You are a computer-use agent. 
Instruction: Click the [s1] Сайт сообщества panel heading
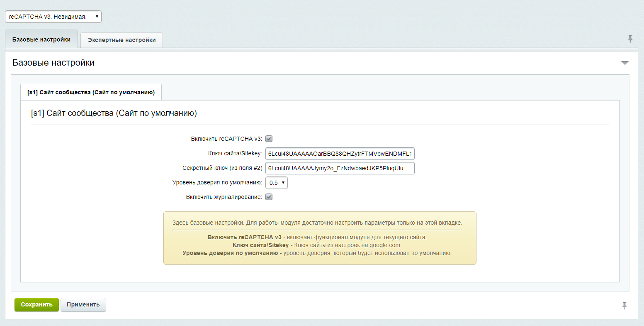pos(114,113)
